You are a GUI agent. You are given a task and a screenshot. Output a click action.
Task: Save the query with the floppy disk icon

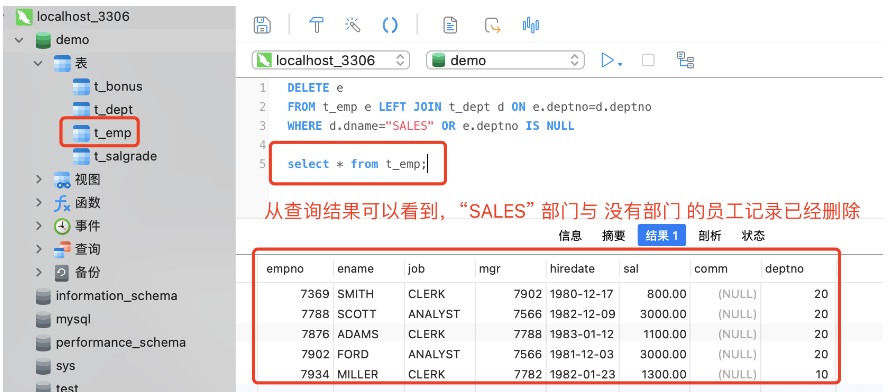262,25
